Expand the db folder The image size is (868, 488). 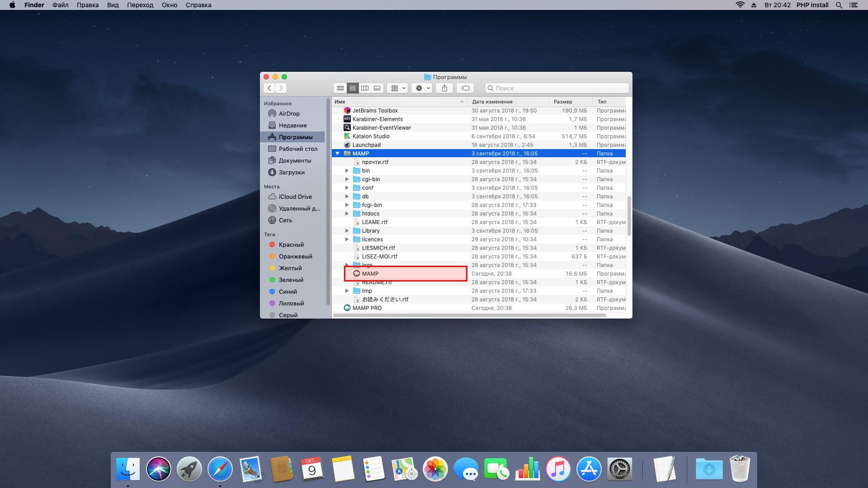[x=347, y=197]
